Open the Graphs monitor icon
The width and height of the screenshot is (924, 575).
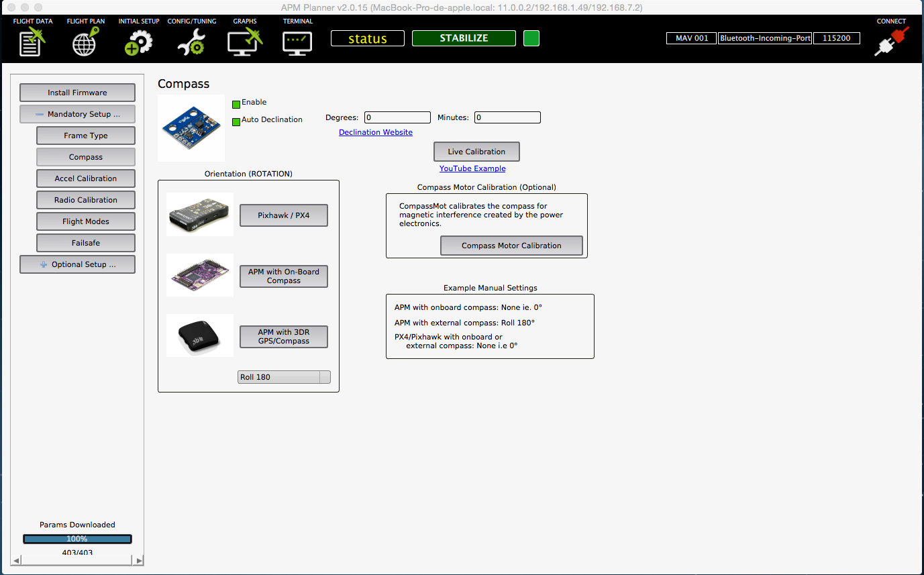coord(244,42)
